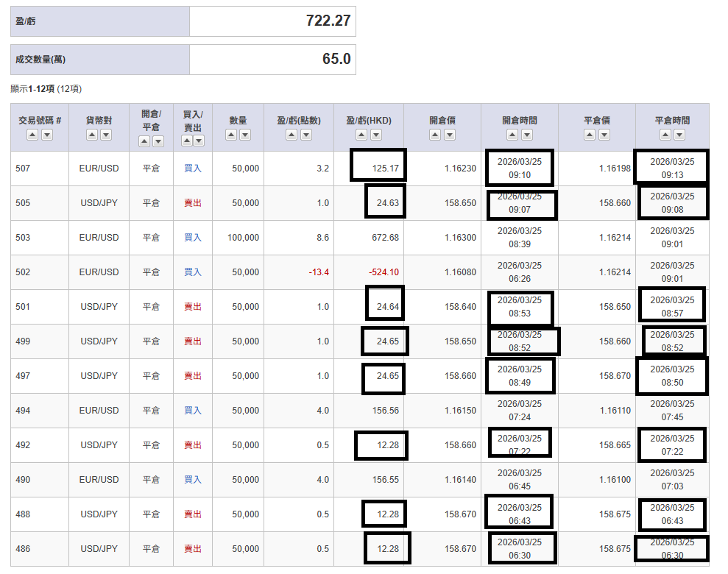The height and width of the screenshot is (574, 728).
Task: Click the 買入 link in trade 494 row
Action: pyautogui.click(x=193, y=410)
